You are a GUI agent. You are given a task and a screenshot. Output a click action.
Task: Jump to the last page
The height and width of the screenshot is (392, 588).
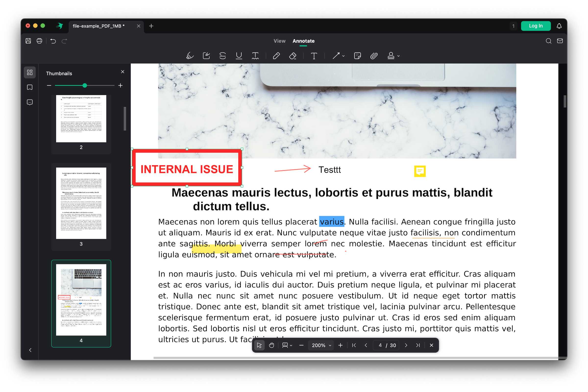click(418, 345)
